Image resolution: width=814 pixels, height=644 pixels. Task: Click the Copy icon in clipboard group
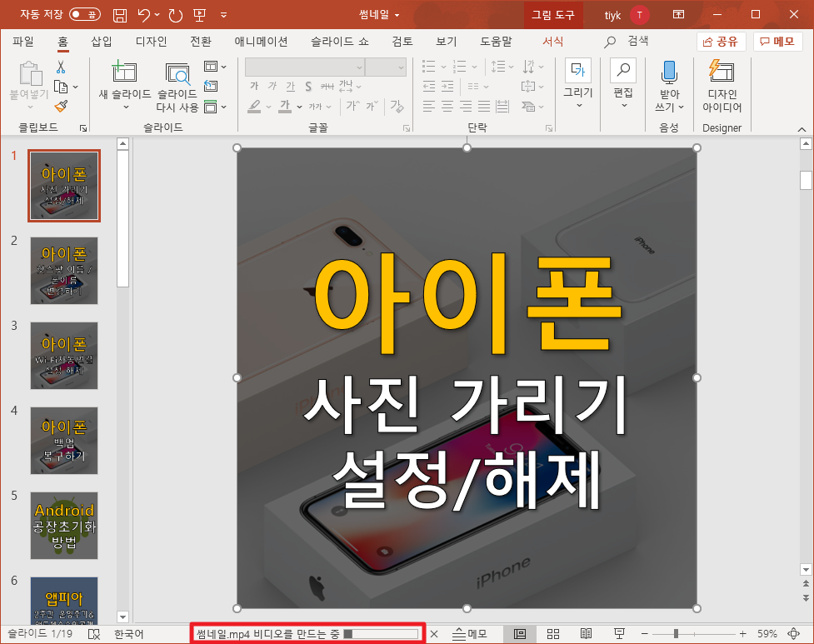click(x=62, y=87)
